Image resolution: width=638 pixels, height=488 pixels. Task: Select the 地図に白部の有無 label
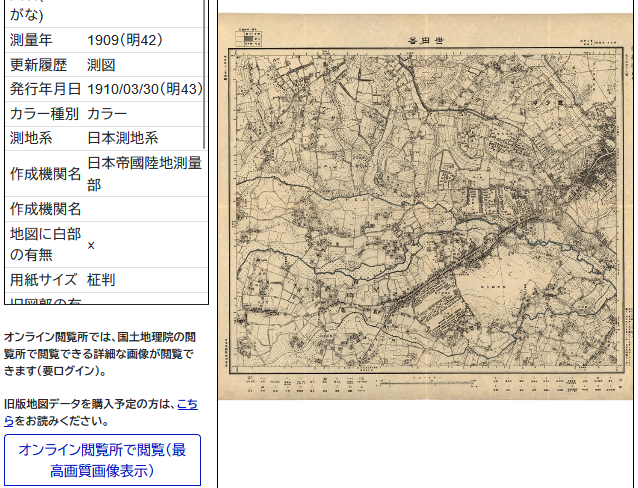(x=46, y=245)
